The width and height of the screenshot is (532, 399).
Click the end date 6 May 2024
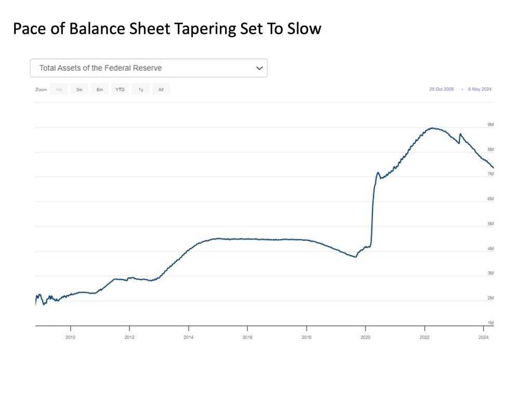[479, 89]
